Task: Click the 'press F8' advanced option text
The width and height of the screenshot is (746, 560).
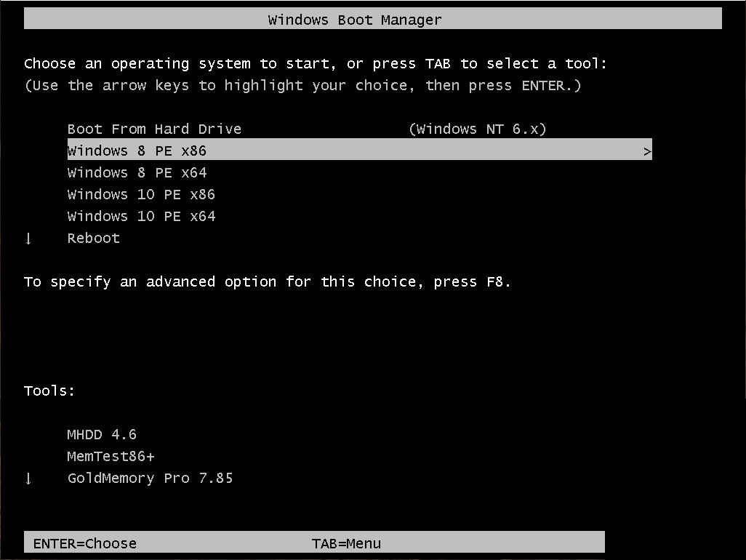Action: coord(268,282)
